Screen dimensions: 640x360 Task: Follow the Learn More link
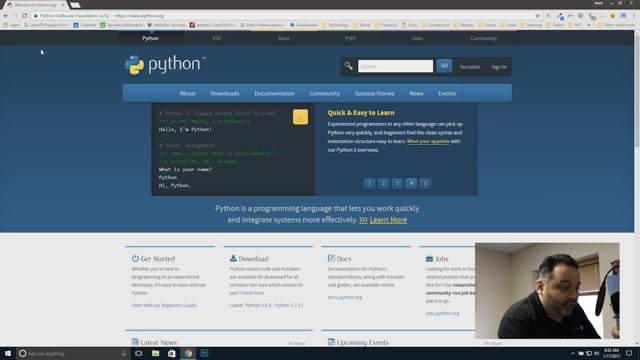pos(388,220)
